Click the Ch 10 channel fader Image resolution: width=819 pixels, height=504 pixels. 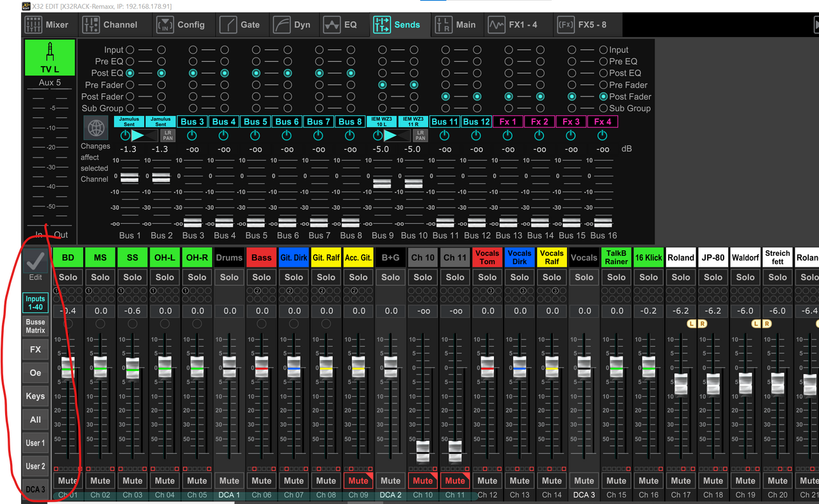pyautogui.click(x=423, y=451)
